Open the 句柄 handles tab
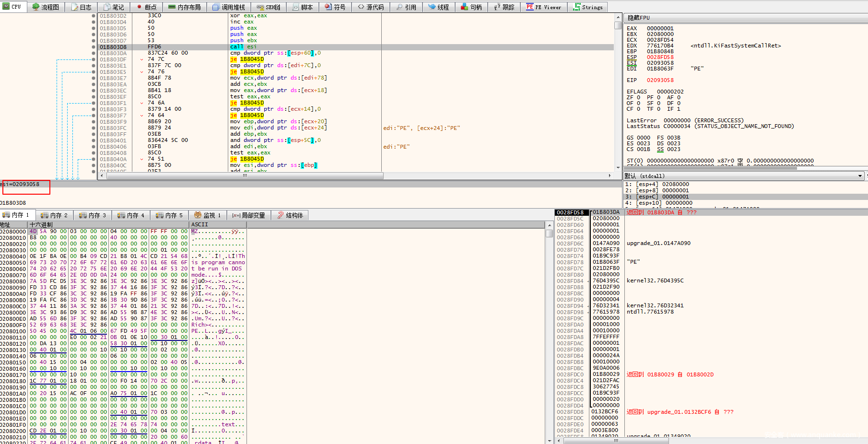The height and width of the screenshot is (444, 868). (471, 7)
